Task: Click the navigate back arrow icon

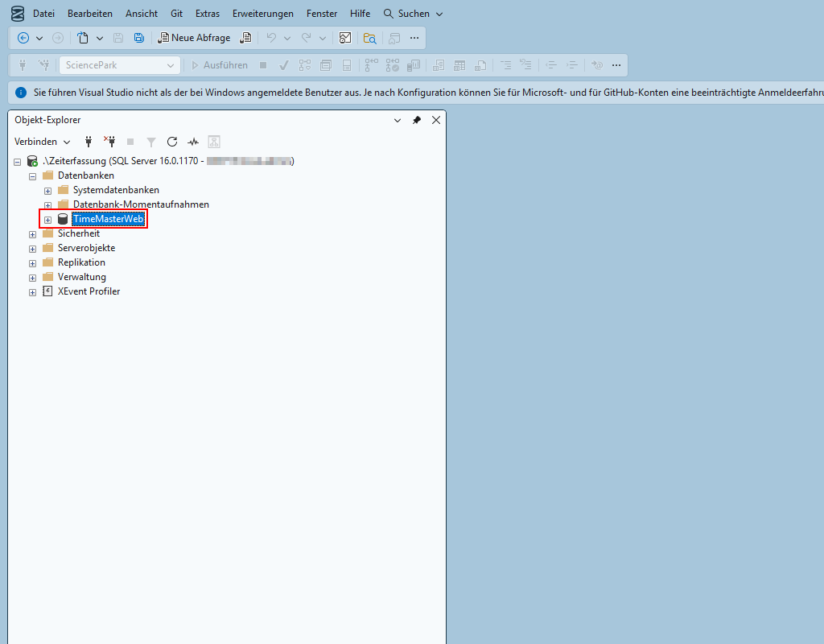Action: pos(23,38)
